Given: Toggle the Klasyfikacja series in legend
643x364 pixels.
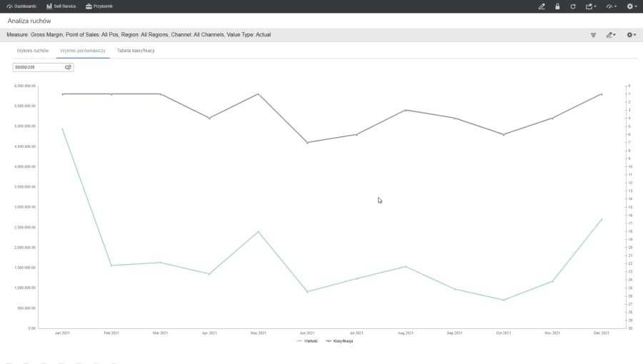Looking at the screenshot, I should click(339, 341).
